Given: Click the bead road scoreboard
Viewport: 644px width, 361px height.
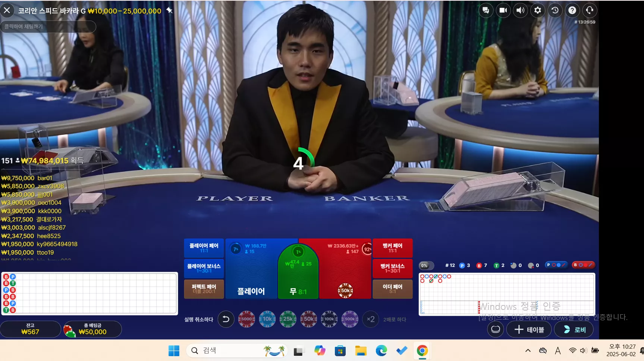Looking at the screenshot, I should (x=89, y=293).
